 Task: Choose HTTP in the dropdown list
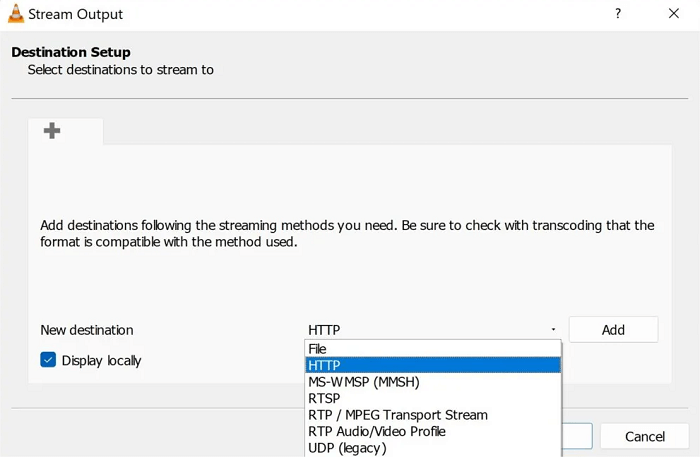433,365
